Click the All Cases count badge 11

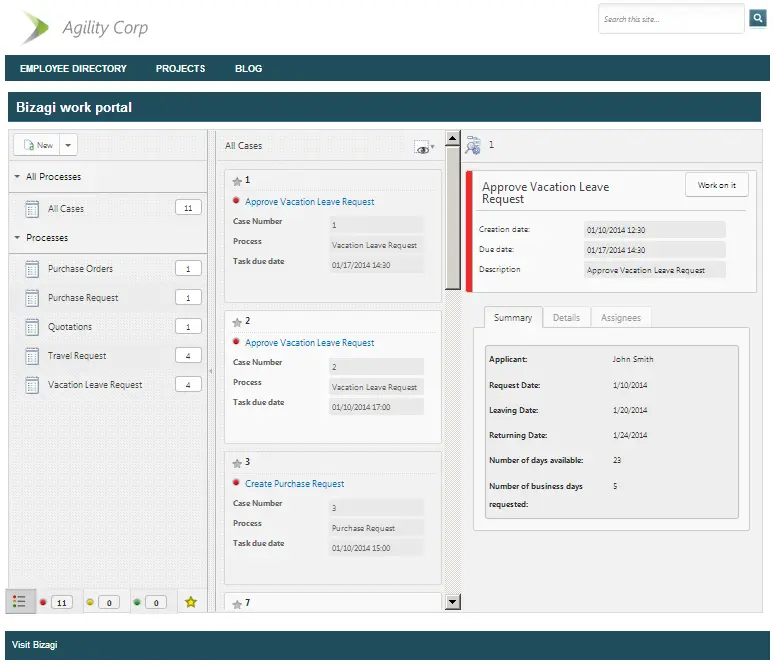click(x=188, y=208)
